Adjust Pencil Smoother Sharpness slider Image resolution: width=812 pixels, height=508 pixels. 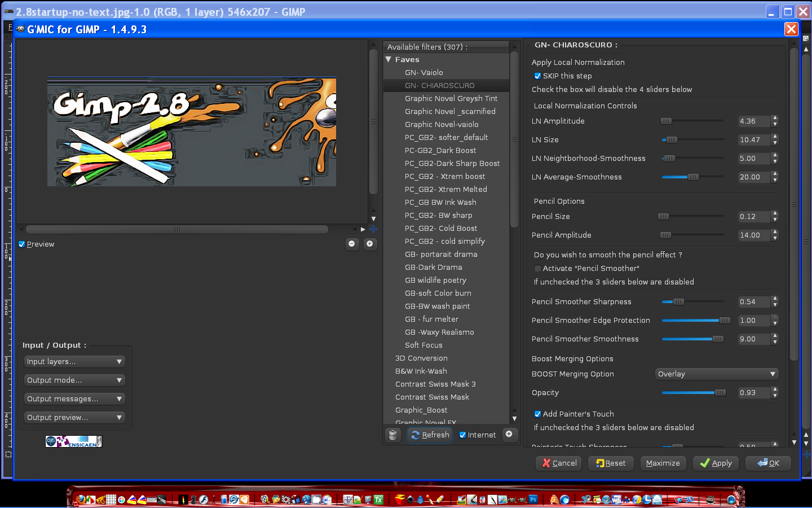tap(694, 302)
